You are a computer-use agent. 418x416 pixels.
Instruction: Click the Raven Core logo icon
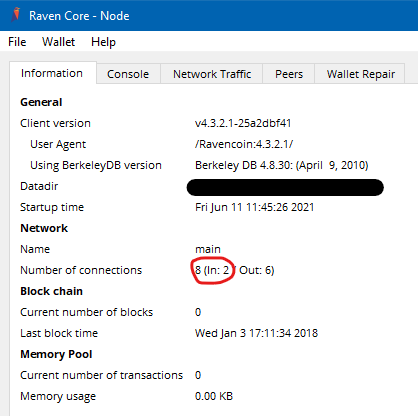[16, 15]
